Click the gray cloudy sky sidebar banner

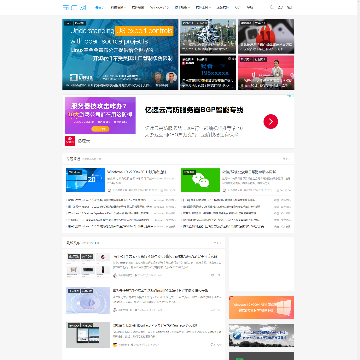point(261,335)
